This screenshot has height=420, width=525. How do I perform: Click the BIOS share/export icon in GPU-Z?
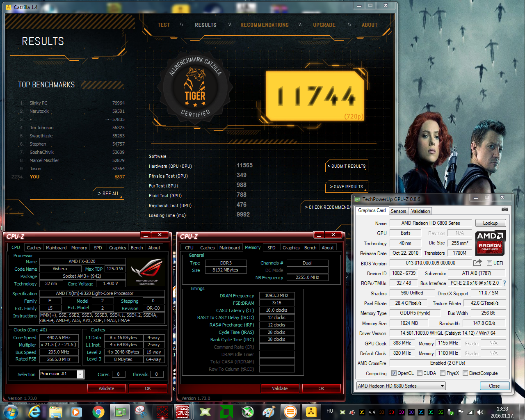pos(477,263)
